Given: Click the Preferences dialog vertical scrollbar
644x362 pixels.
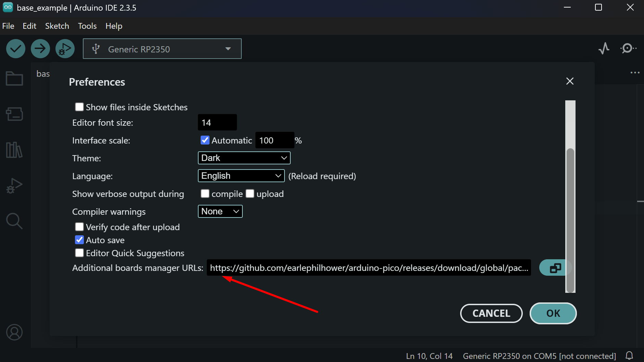Looking at the screenshot, I should coord(570,219).
